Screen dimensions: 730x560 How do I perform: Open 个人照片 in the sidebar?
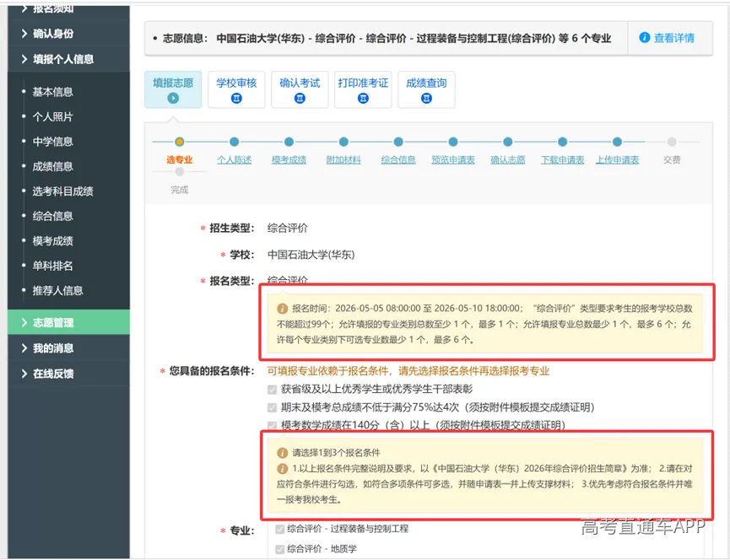coord(52,116)
